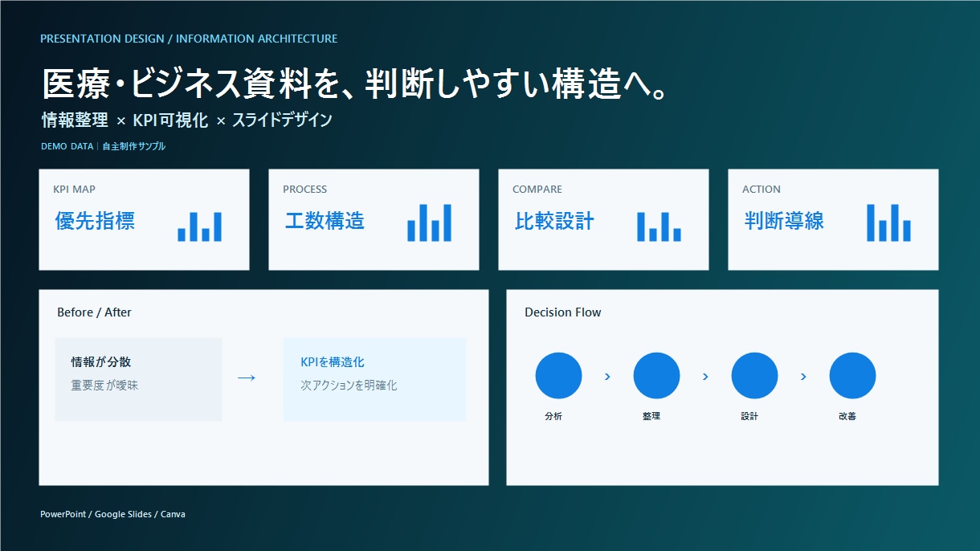This screenshot has height=551, width=980.
Task: Select the 次アクションを明確化 caption
Action: coord(349,386)
